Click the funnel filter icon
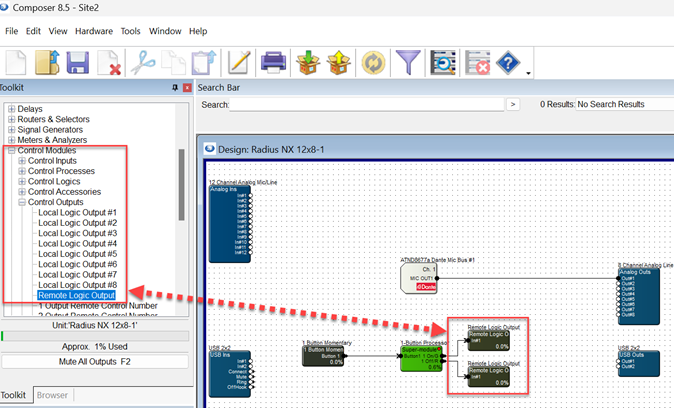This screenshot has width=674, height=408. coord(407,63)
